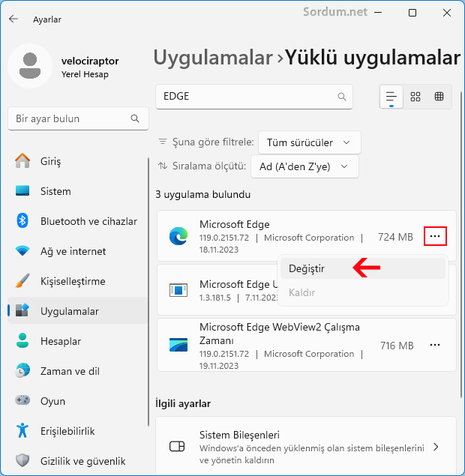The height and width of the screenshot is (476, 465).
Task: Go back with the arrow next to Ayarlar
Action: [13, 19]
